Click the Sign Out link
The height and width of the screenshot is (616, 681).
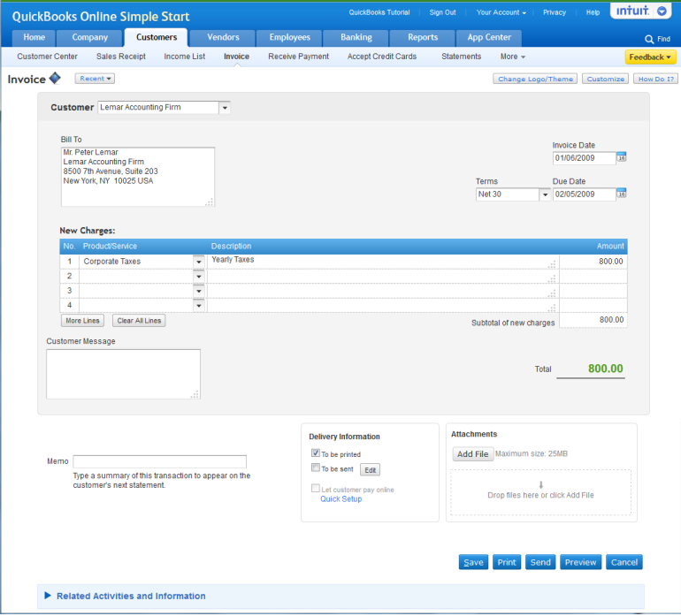442,12
